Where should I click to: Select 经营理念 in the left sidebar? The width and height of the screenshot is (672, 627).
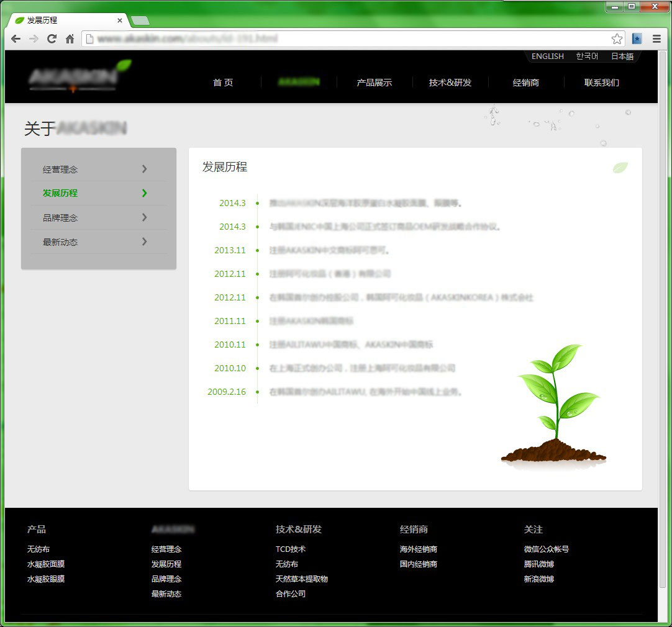pos(60,169)
